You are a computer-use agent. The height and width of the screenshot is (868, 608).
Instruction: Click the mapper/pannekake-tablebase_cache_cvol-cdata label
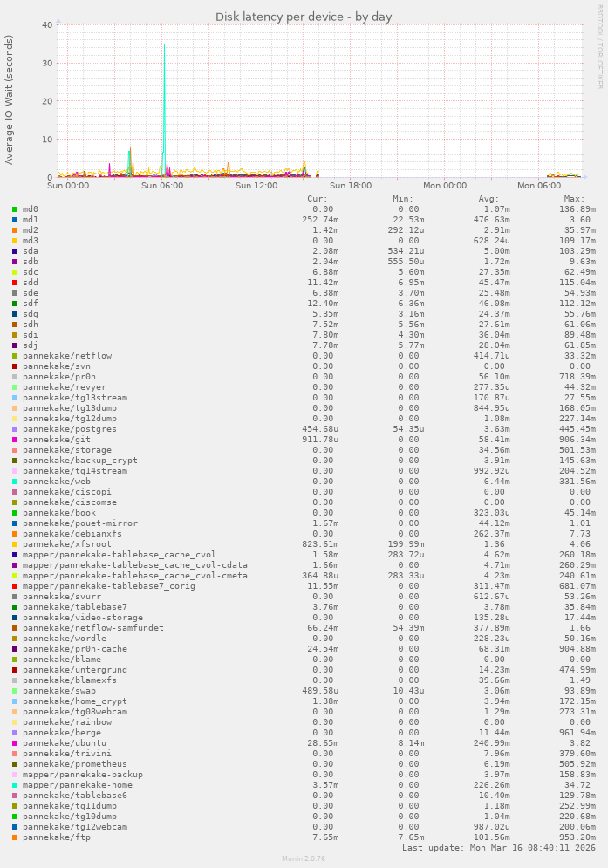(x=135, y=565)
